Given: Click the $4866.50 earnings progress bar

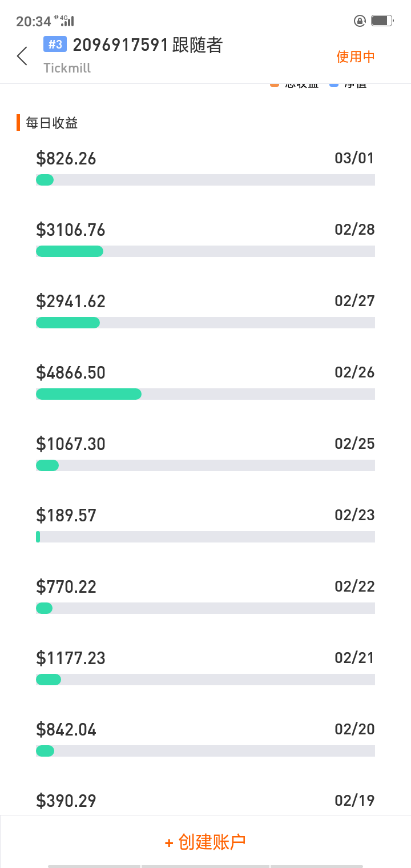Looking at the screenshot, I should (x=205, y=394).
